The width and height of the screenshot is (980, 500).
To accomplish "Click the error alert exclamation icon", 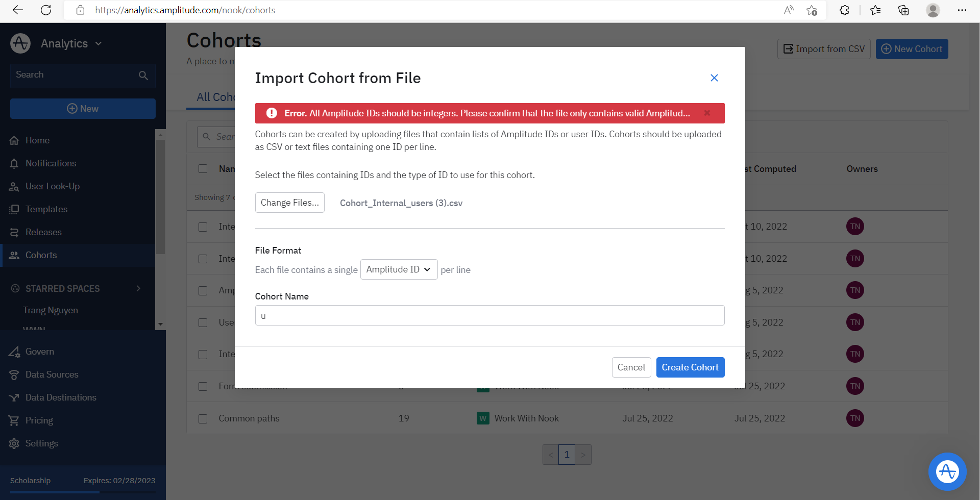I will [x=272, y=113].
